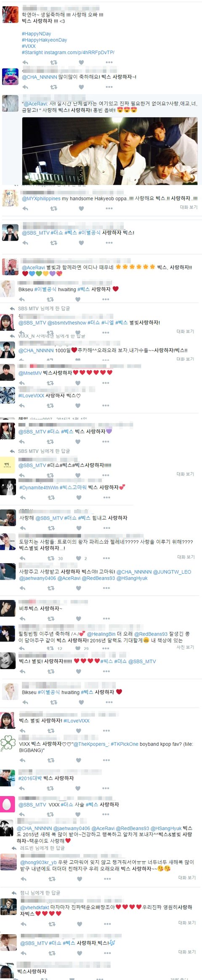202x980 pixels.
Task: Click the egg avatar beside 'VIXX #더쇼 사슬' tweet
Action: 8,804
